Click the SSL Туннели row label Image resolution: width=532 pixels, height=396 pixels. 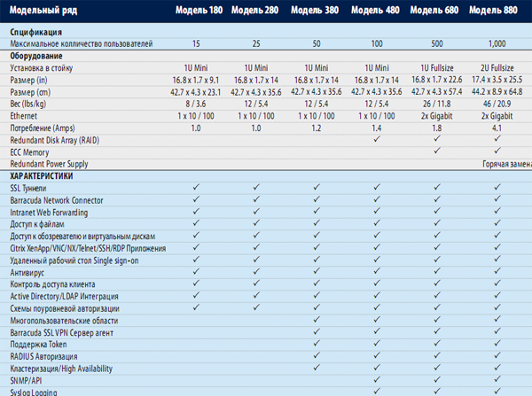click(28, 188)
